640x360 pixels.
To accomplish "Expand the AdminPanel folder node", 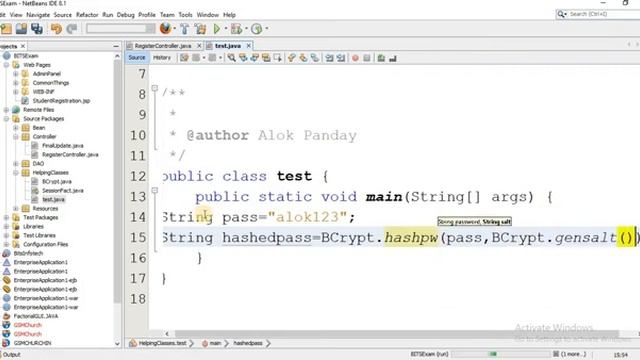I will [x=16, y=74].
